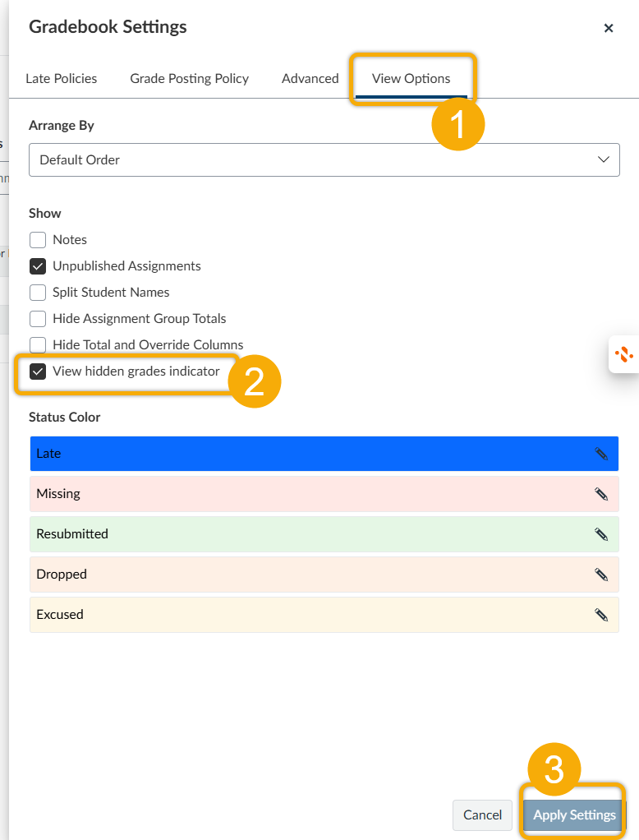
Task: Open color editor for Resubmitted status
Action: pos(601,534)
